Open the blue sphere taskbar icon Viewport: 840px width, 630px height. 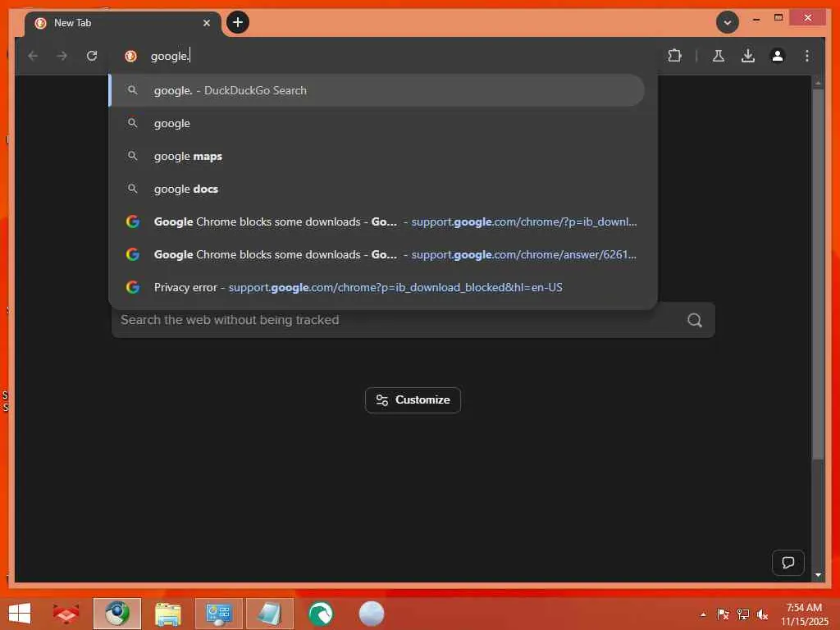point(372,614)
